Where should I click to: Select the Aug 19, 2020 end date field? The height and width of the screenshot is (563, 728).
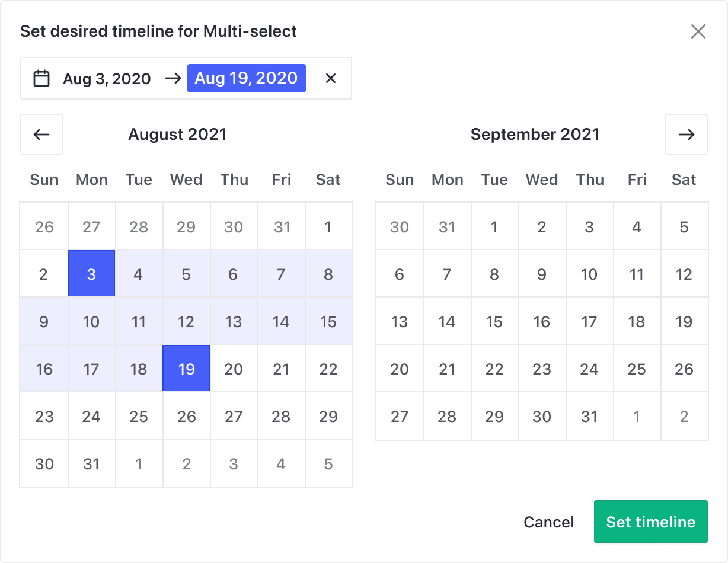pyautogui.click(x=246, y=78)
